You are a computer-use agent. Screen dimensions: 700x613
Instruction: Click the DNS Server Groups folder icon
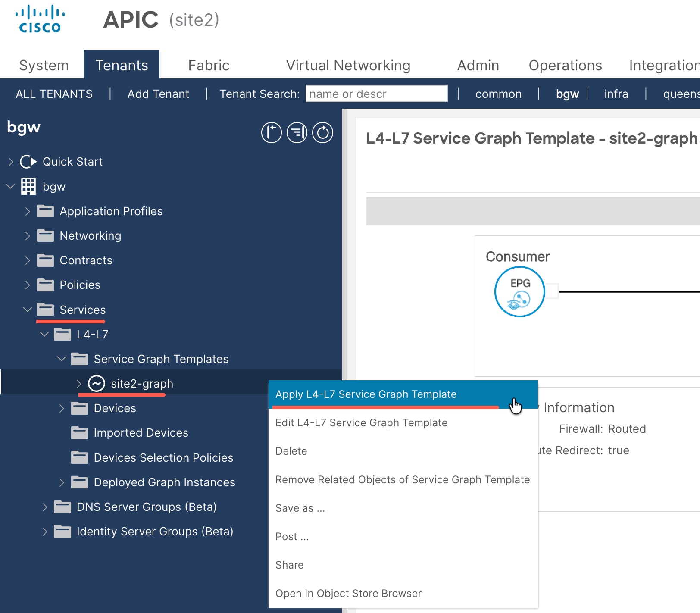point(62,507)
